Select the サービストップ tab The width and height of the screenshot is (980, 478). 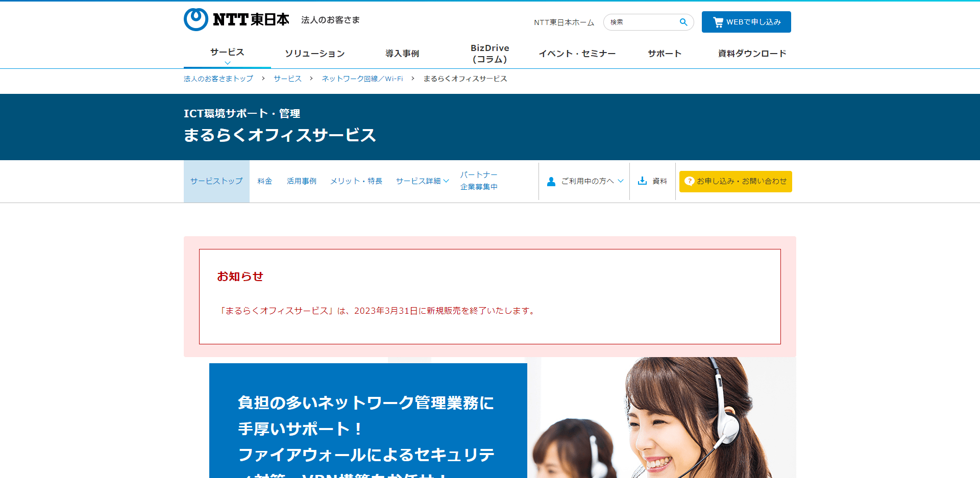[216, 181]
